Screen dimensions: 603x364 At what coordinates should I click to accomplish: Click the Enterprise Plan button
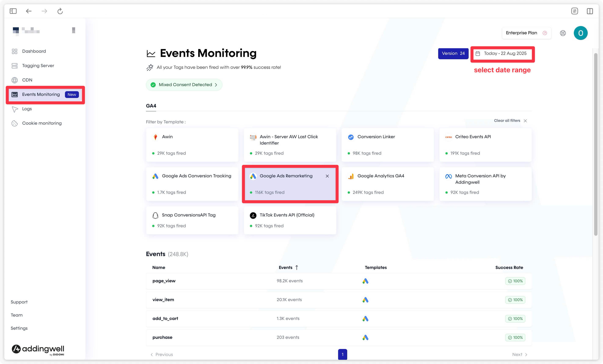tap(526, 33)
